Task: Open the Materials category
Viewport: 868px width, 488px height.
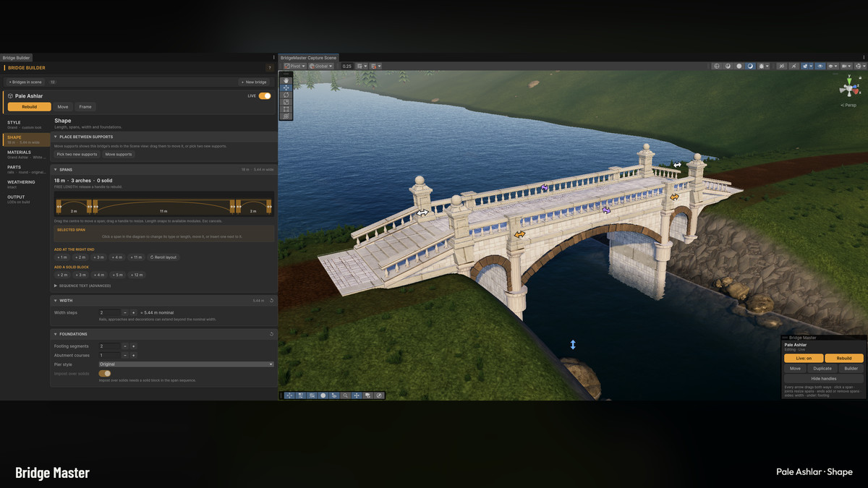Action: click(26, 154)
